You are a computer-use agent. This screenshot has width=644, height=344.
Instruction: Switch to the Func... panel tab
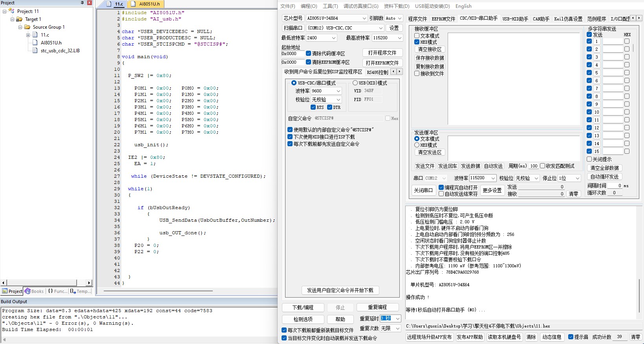[x=57, y=291]
